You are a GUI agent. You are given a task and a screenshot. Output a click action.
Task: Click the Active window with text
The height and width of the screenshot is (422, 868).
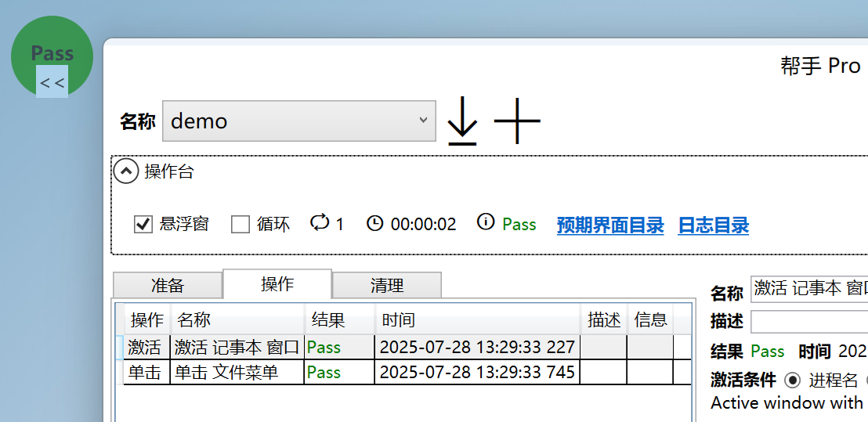pyautogui.click(x=789, y=402)
